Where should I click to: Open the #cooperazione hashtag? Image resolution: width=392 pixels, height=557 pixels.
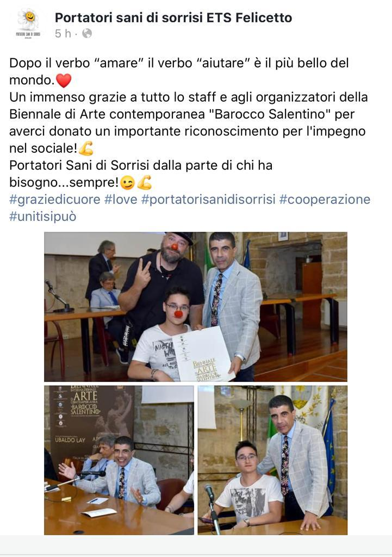click(325, 199)
